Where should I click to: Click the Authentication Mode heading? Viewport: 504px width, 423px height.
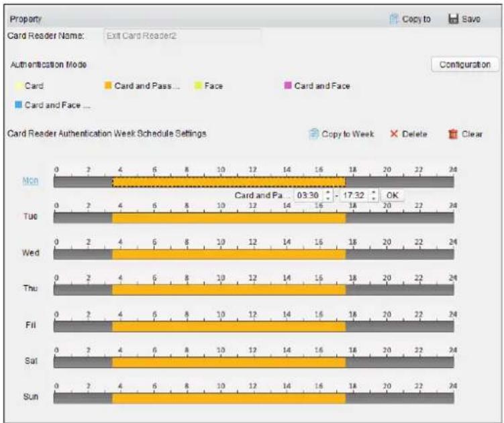(48, 64)
